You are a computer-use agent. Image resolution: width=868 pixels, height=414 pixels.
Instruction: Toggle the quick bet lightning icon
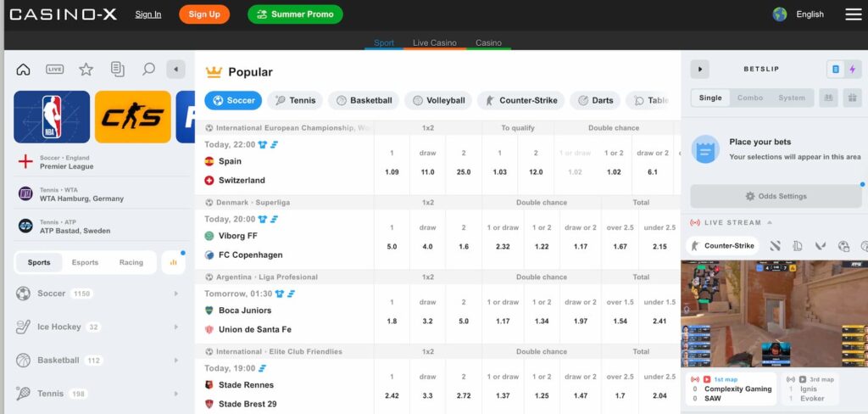click(852, 70)
